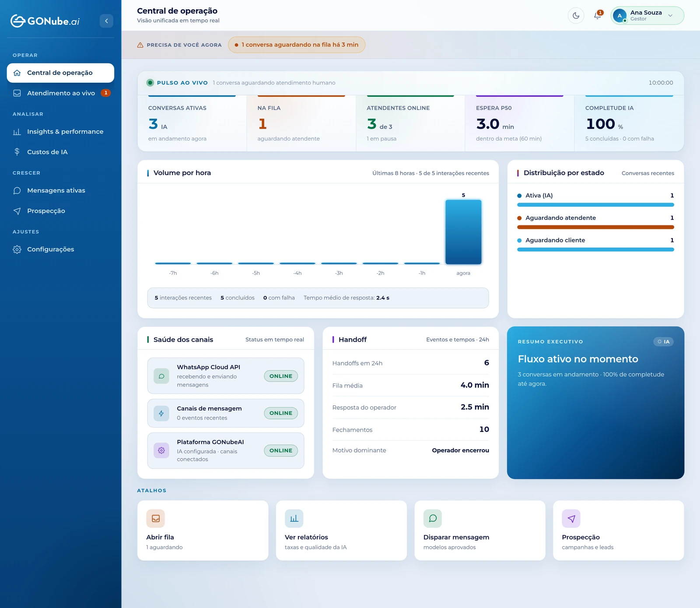Open Mensagens ativas section
The width and height of the screenshot is (700, 608).
60,190
